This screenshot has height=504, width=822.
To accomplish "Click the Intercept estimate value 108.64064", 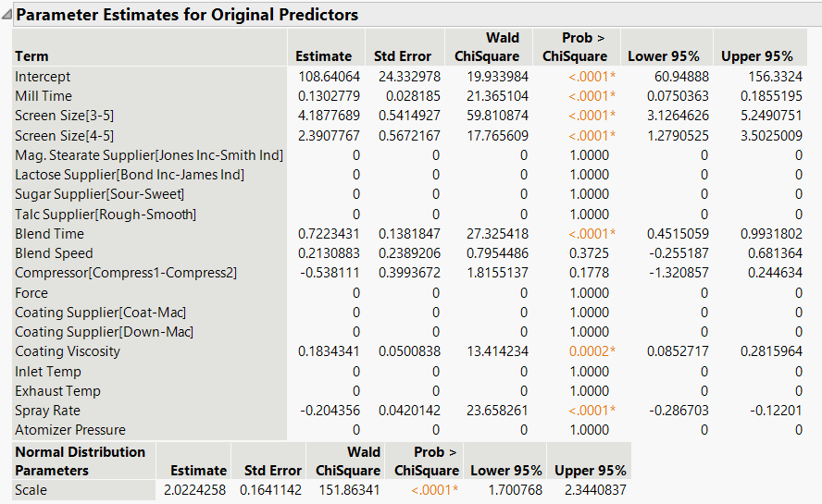I will 323,77.
